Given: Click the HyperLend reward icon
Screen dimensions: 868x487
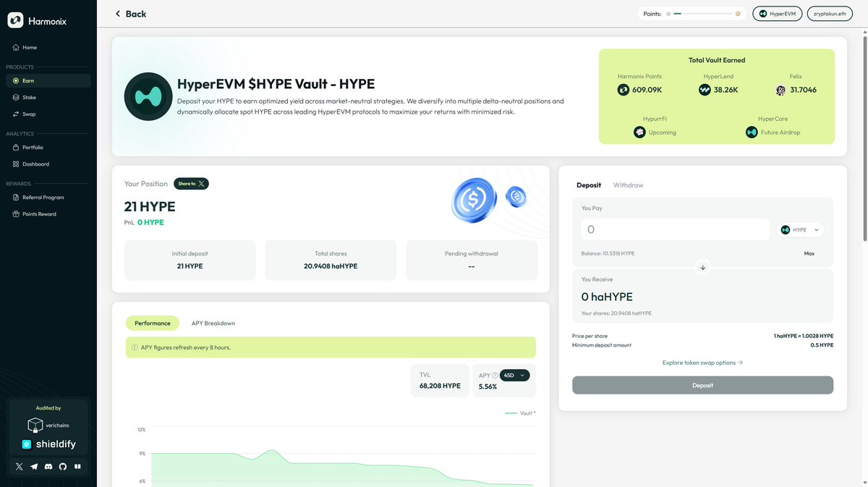Looking at the screenshot, I should 705,90.
